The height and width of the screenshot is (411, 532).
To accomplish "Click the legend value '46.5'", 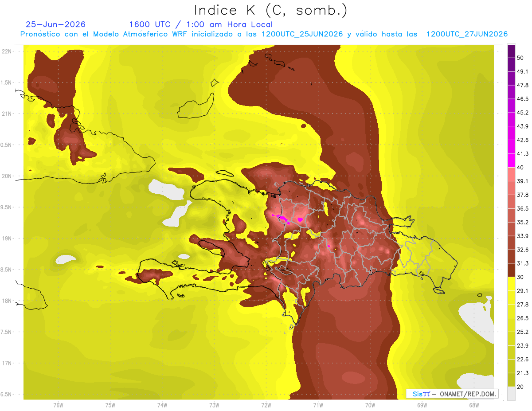I will click(x=522, y=99).
